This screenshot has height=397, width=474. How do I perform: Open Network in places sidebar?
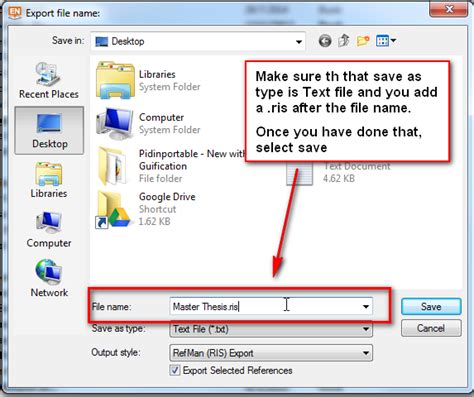pyautogui.click(x=49, y=278)
